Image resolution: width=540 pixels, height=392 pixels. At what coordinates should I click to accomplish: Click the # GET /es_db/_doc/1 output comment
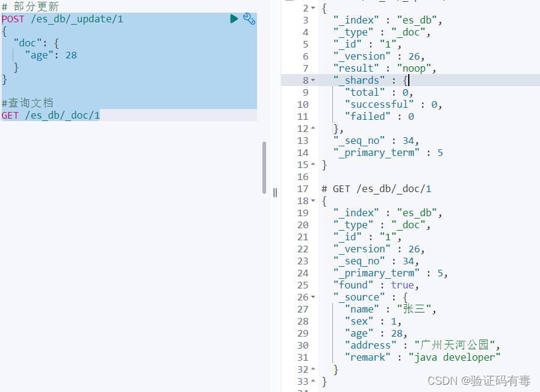click(x=376, y=188)
